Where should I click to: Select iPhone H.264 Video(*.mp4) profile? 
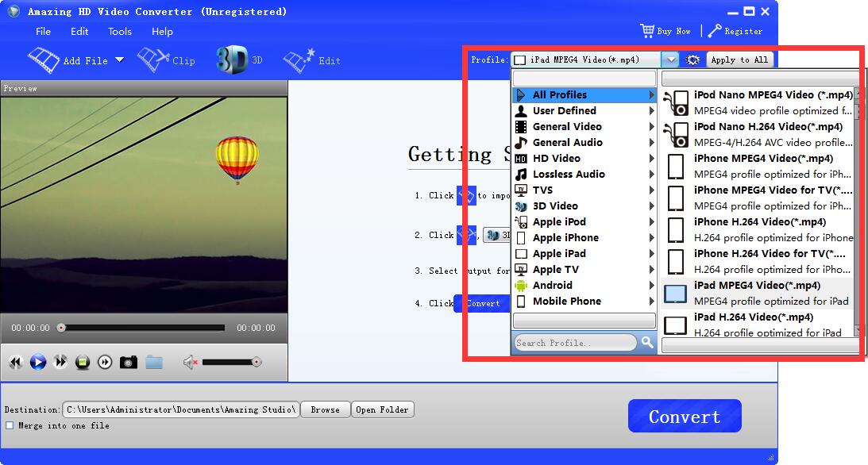(x=758, y=229)
